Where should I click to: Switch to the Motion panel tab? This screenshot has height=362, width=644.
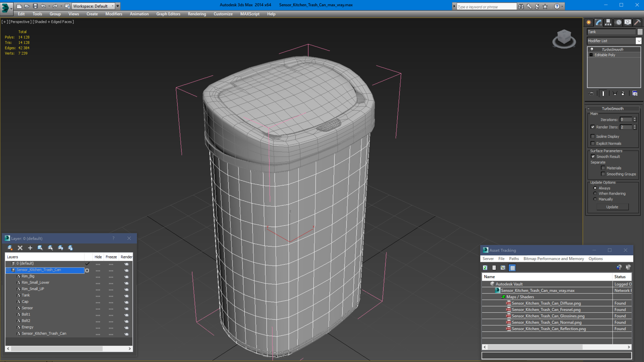tap(618, 23)
